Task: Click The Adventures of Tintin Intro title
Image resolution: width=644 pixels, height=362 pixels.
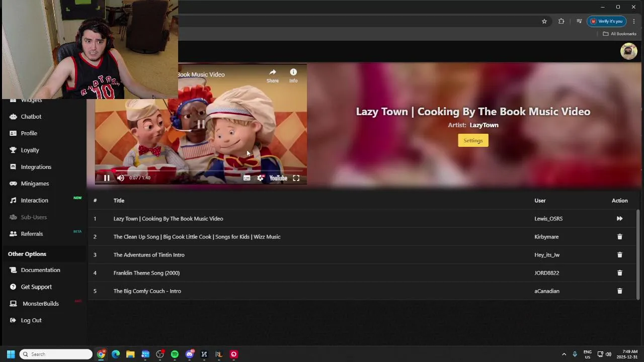Action: coord(149,255)
